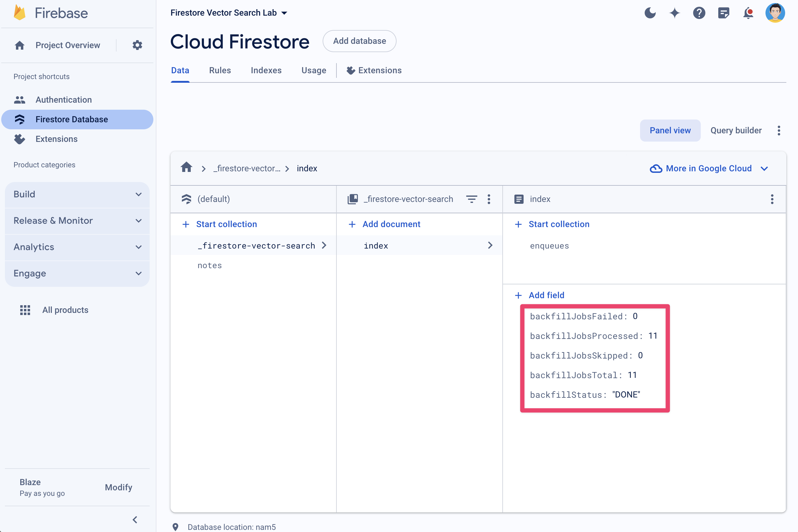This screenshot has width=798, height=532.
Task: Click the Google Cloud sync icon
Action: (x=655, y=168)
